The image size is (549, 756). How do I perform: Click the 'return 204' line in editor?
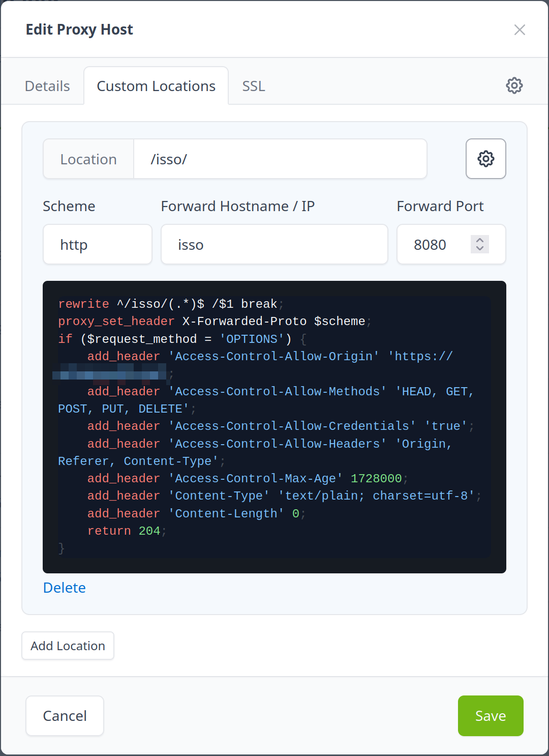124,531
